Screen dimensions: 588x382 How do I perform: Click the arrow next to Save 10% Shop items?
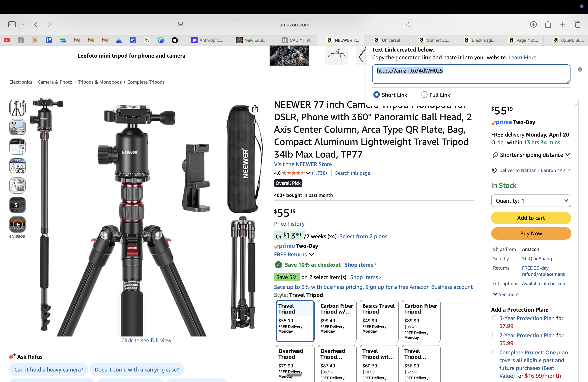pyautogui.click(x=375, y=264)
